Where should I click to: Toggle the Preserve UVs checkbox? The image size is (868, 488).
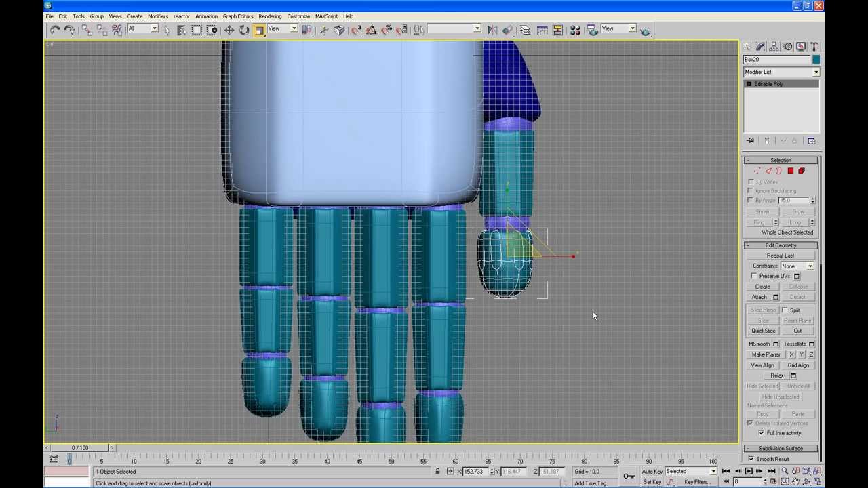(755, 277)
